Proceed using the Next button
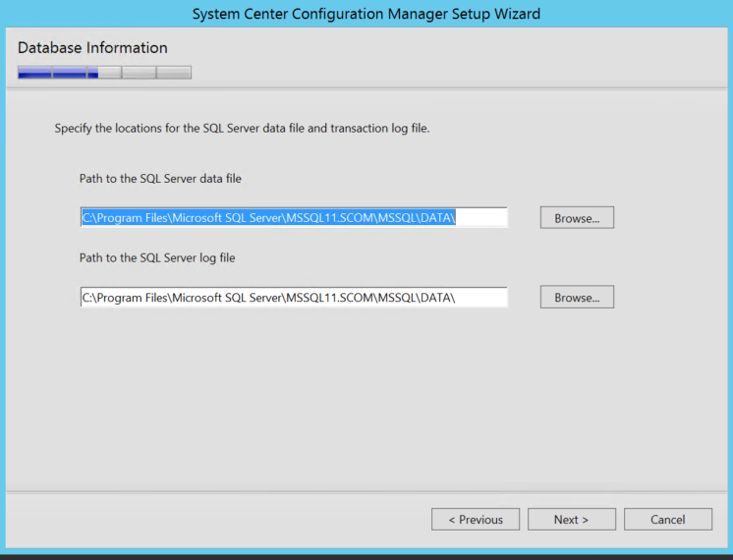The image size is (733, 560). (572, 520)
